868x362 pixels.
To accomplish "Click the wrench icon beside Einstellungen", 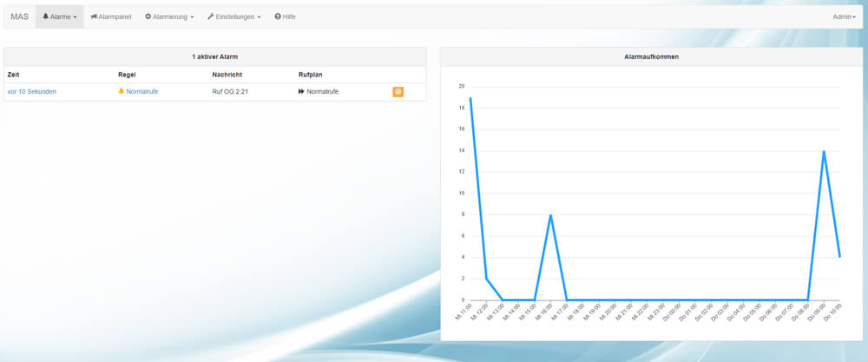I will click(211, 16).
